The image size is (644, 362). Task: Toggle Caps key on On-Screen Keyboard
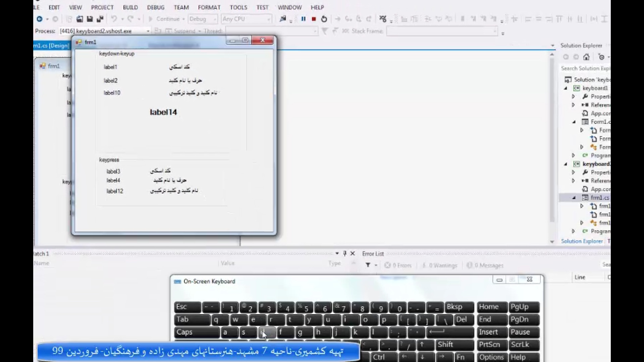[197, 332]
